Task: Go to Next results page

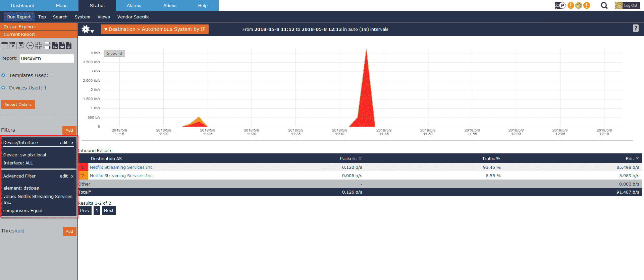Action: 109,211
